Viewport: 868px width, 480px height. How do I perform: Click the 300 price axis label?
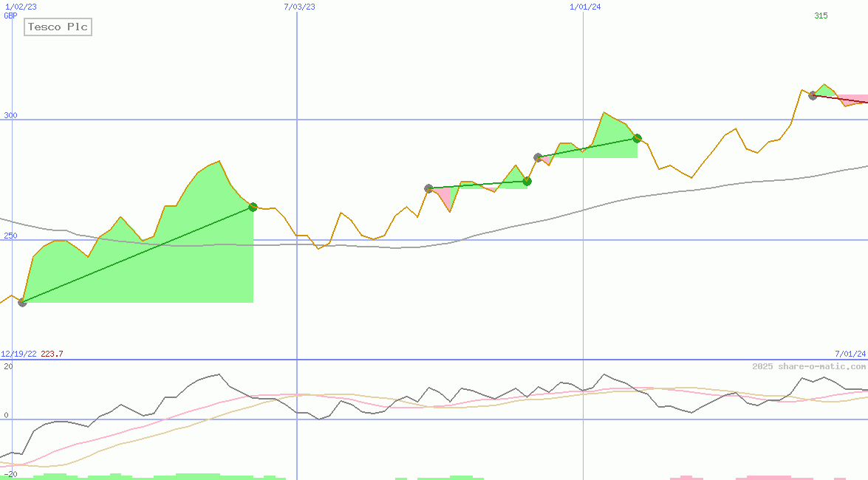(10, 115)
